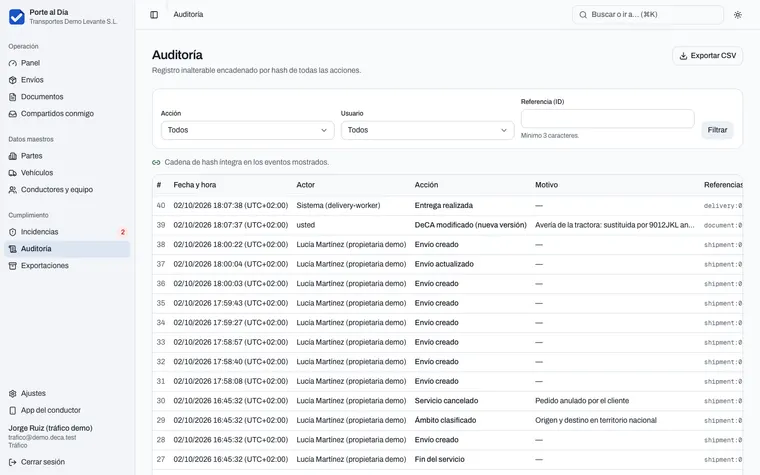Screen dimensions: 760x475
Task: Open the Acción filter dropdown
Action: [x=248, y=130]
